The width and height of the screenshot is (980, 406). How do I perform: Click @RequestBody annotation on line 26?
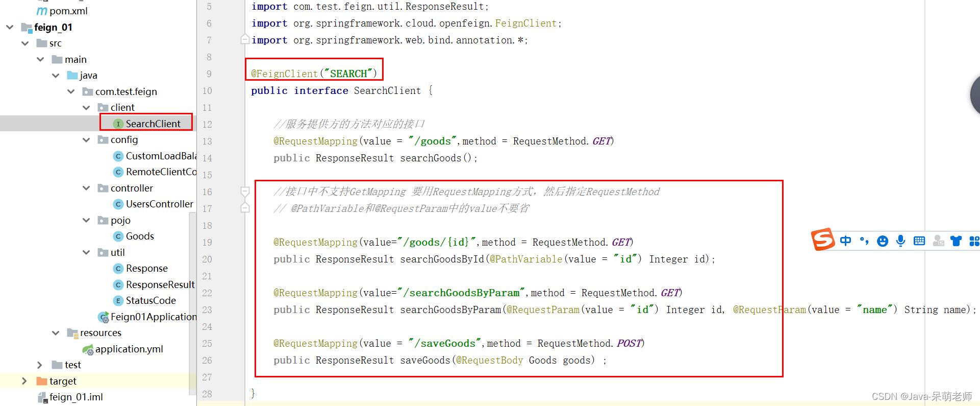490,360
